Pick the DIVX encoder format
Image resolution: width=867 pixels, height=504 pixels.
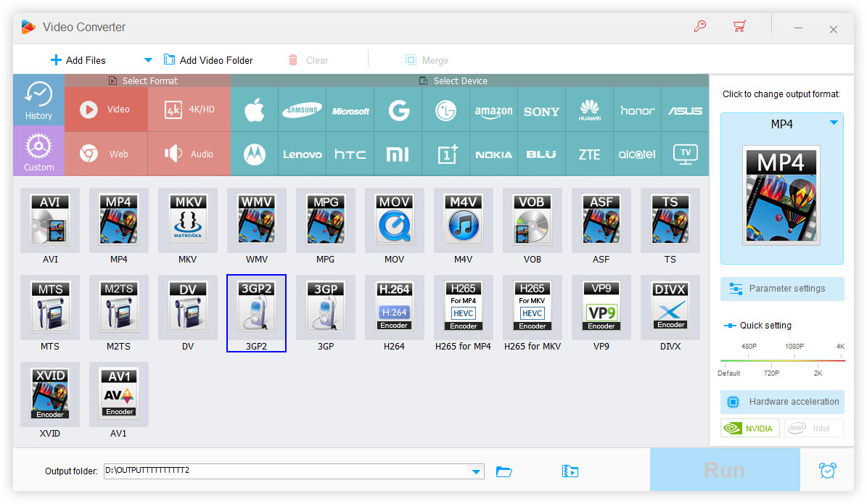pyautogui.click(x=670, y=307)
